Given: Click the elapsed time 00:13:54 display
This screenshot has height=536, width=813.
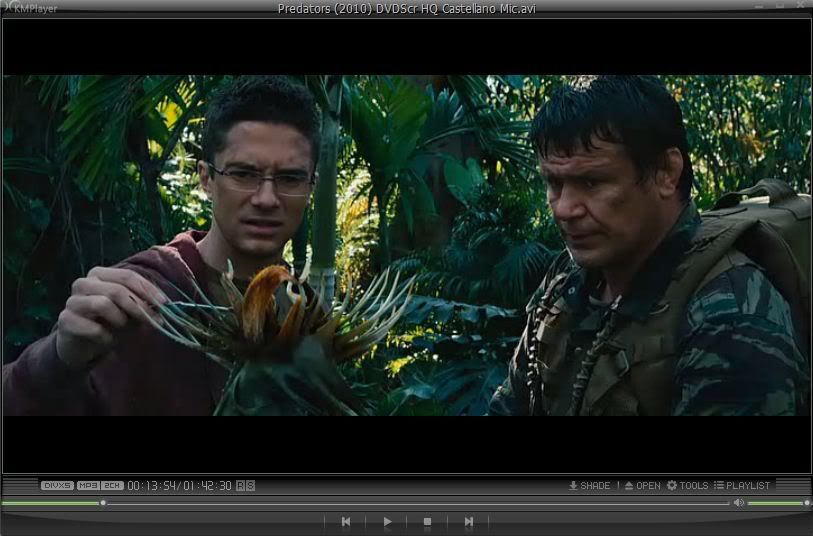Looking at the screenshot, I should click(x=151, y=486).
